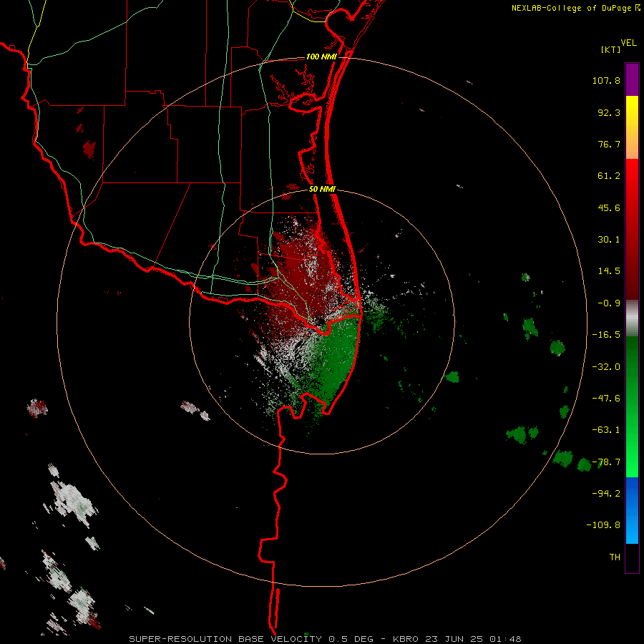Click the -63.1 velocity scale value
The height and width of the screenshot is (644, 644).
tap(606, 430)
